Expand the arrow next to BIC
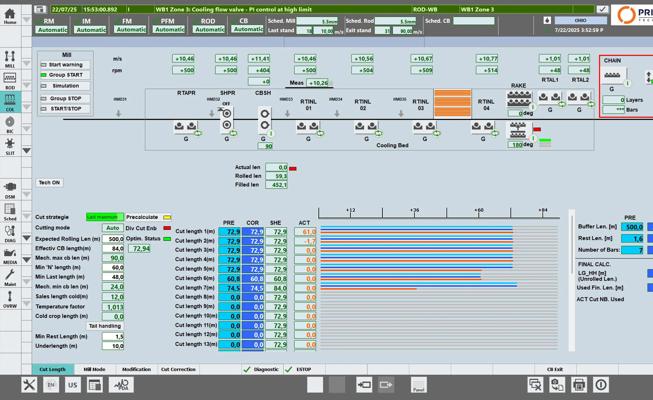This screenshot has width=653, height=400. (26, 129)
